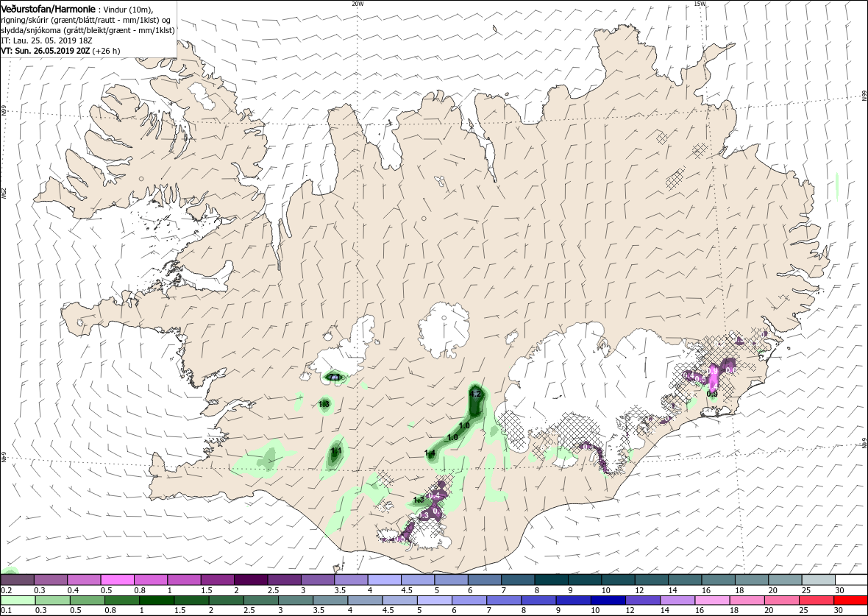Select the dark purple 2 swatch, upper legend row
Image resolution: width=868 pixels, height=616 pixels.
(250, 580)
